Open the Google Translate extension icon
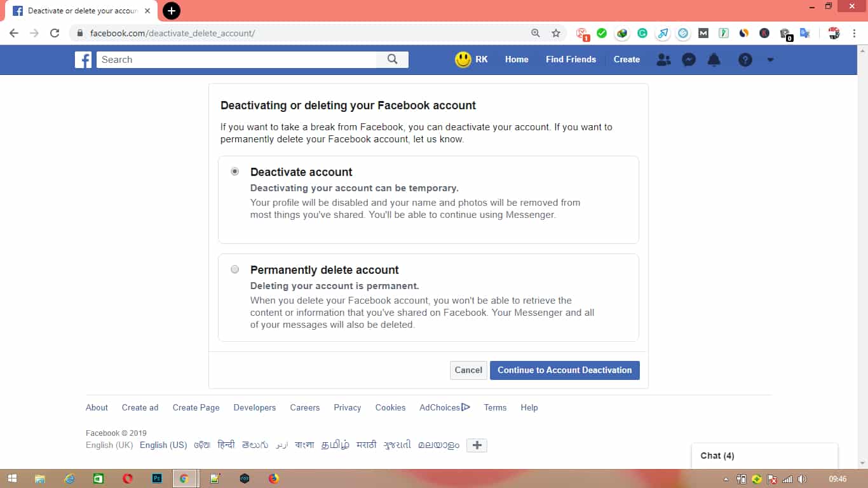This screenshot has height=488, width=868. 805,33
